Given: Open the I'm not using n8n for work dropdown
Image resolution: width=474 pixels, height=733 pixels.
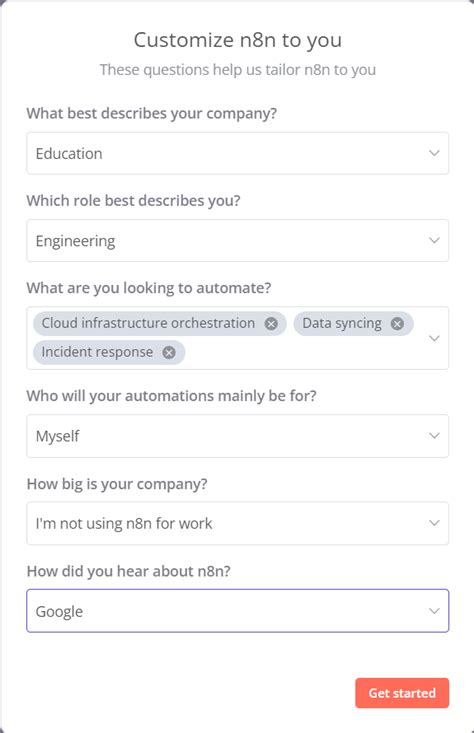Looking at the screenshot, I should [x=237, y=523].
